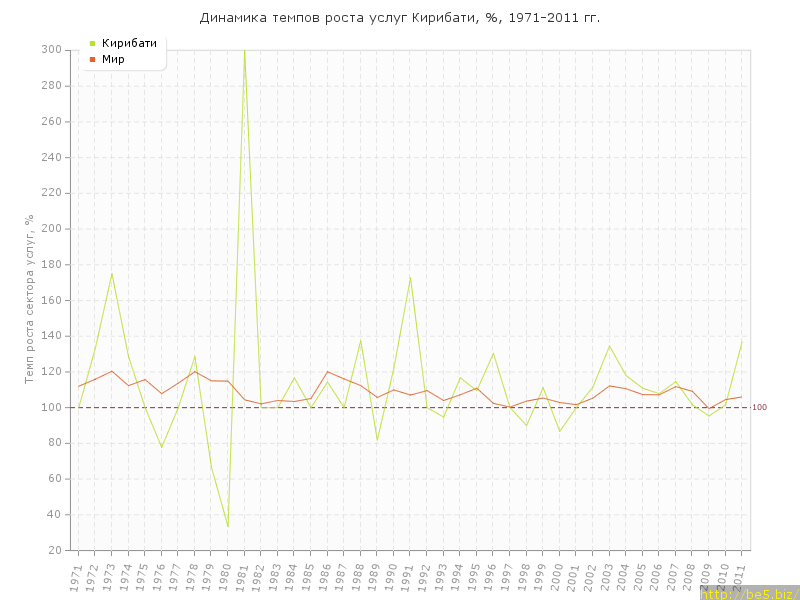Click the Kiribati line's 2011 end point
Screen dimensions: 800x600
point(742,341)
